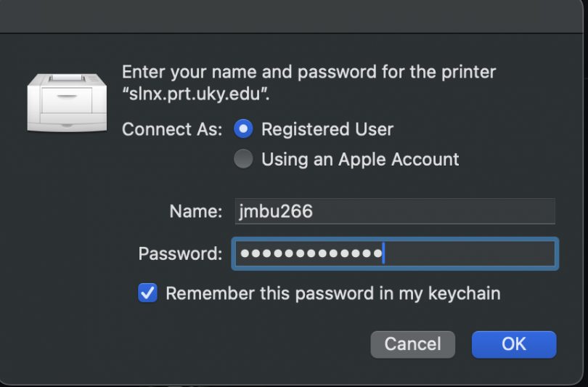Image resolution: width=588 pixels, height=387 pixels.
Task: Click the "Enter your name and password" heading
Action: [x=249, y=72]
